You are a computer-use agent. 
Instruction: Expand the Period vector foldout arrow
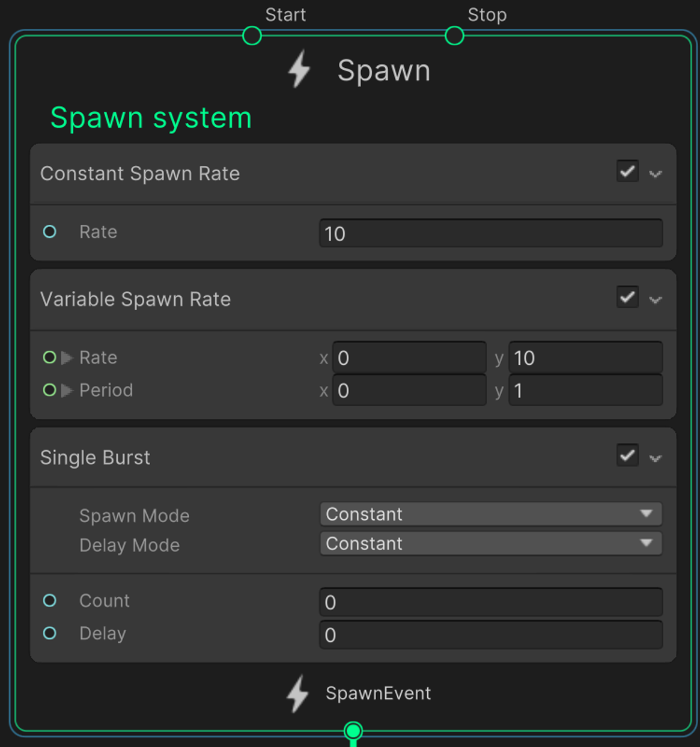(67, 391)
